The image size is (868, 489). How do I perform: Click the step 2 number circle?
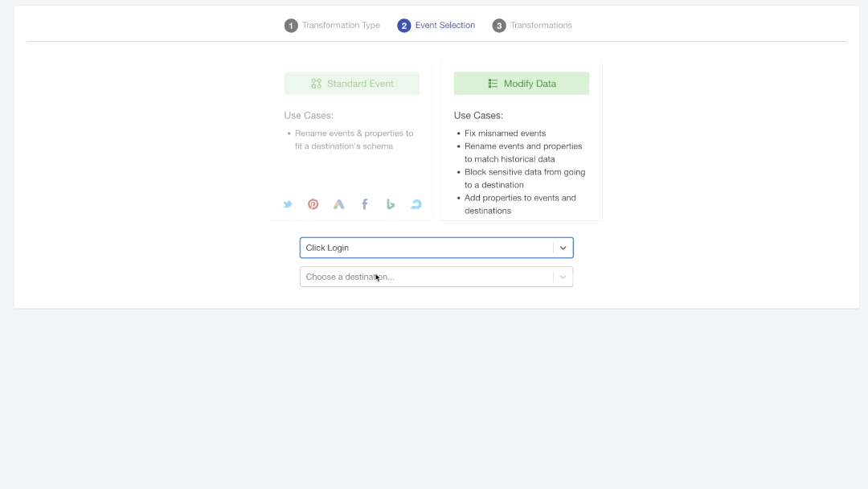(404, 26)
